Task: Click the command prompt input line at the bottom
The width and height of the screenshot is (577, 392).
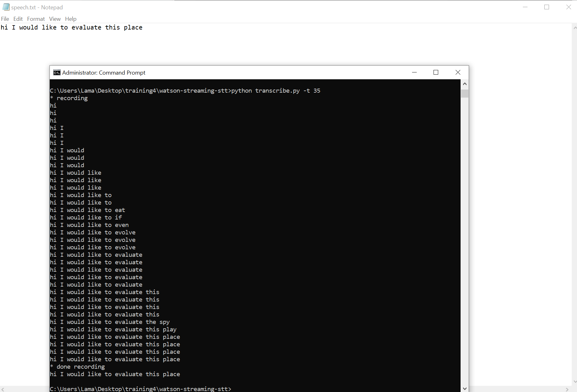Action: point(232,389)
